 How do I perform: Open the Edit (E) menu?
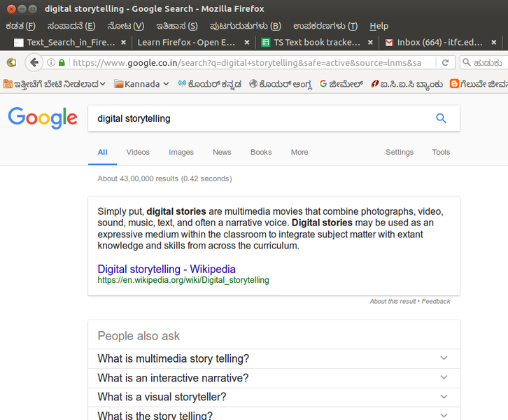coord(71,26)
